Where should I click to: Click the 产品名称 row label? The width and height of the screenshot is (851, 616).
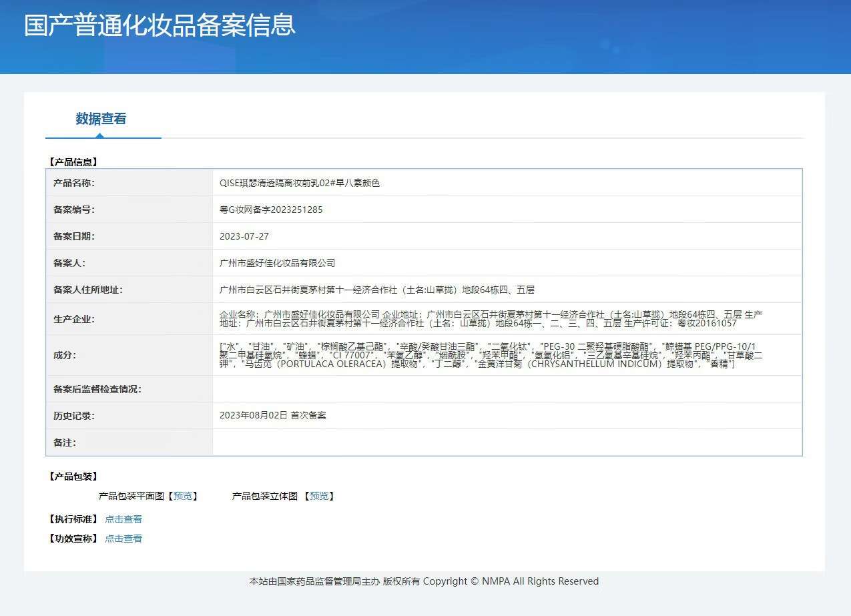point(74,183)
